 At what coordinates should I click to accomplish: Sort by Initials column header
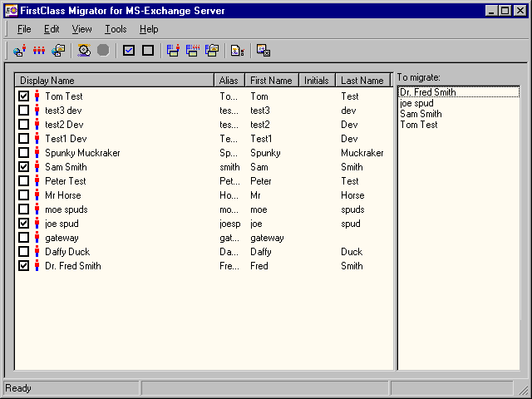[318, 81]
